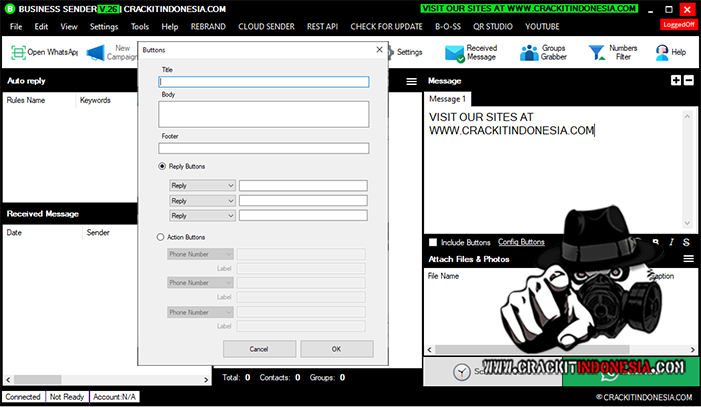Enable the Include Buttons checkbox

[433, 242]
